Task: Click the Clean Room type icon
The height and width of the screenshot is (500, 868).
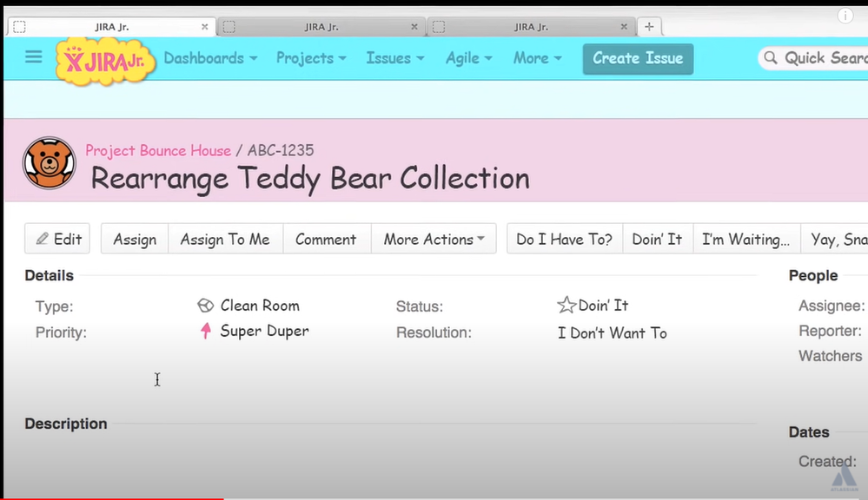Action: pos(205,306)
